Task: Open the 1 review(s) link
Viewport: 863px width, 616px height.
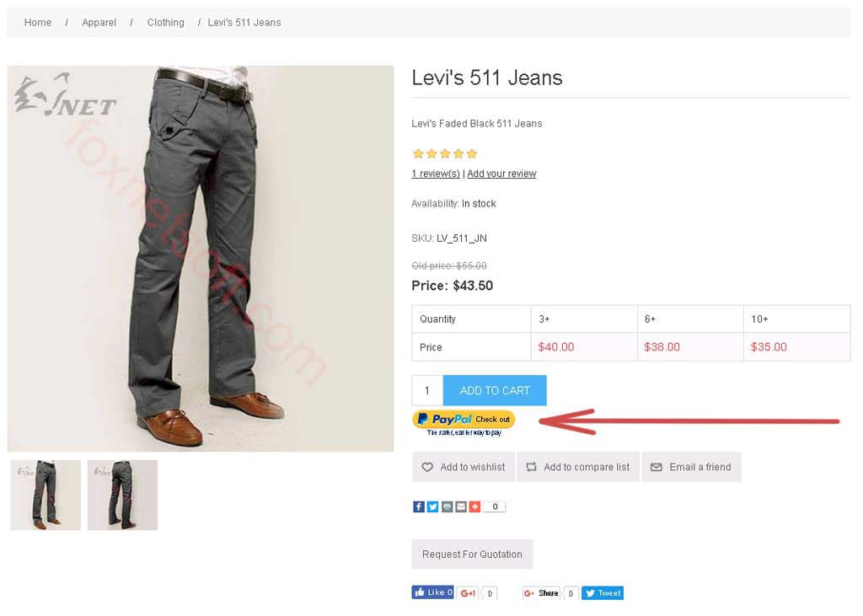Action: point(436,174)
